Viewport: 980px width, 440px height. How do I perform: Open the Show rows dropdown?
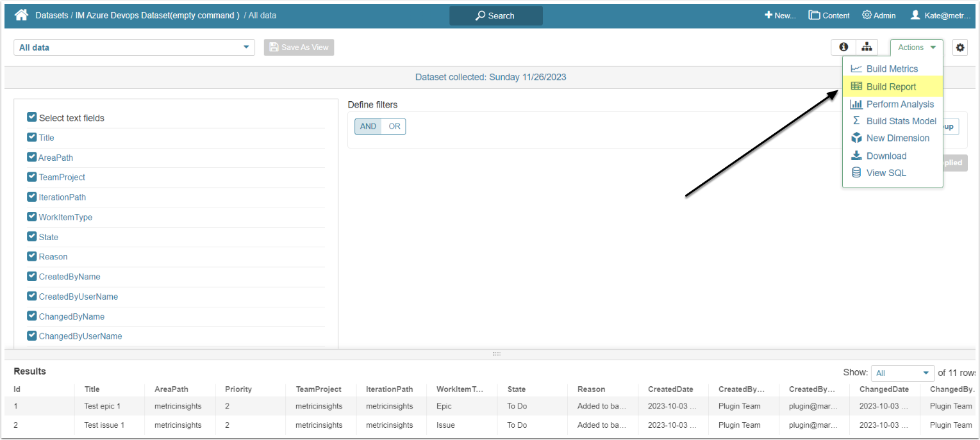[x=902, y=373]
